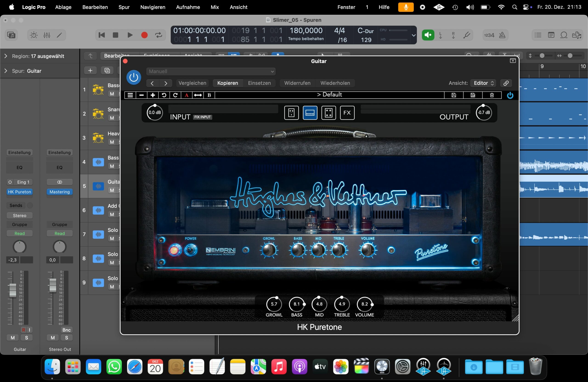
Task: Open the Fenster menu
Action: pos(346,7)
